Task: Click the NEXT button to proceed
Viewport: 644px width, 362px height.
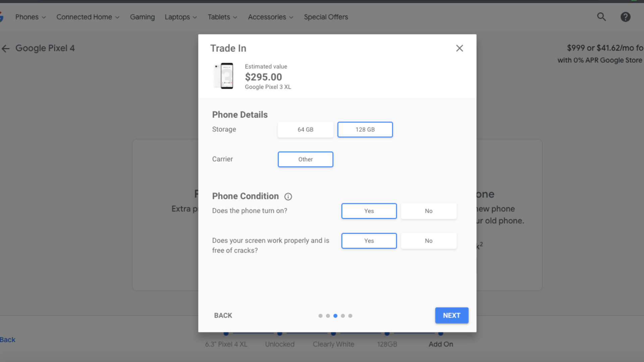Action: (x=451, y=315)
